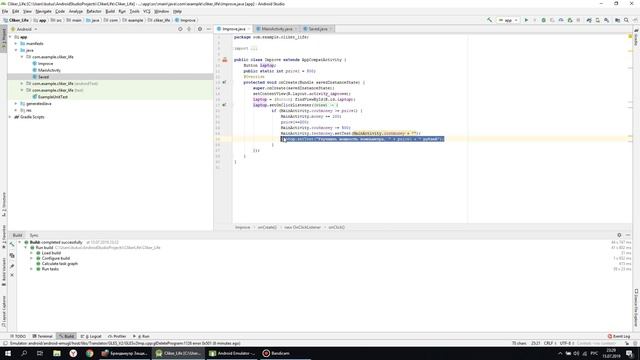Open Windows Start menu

8,353
